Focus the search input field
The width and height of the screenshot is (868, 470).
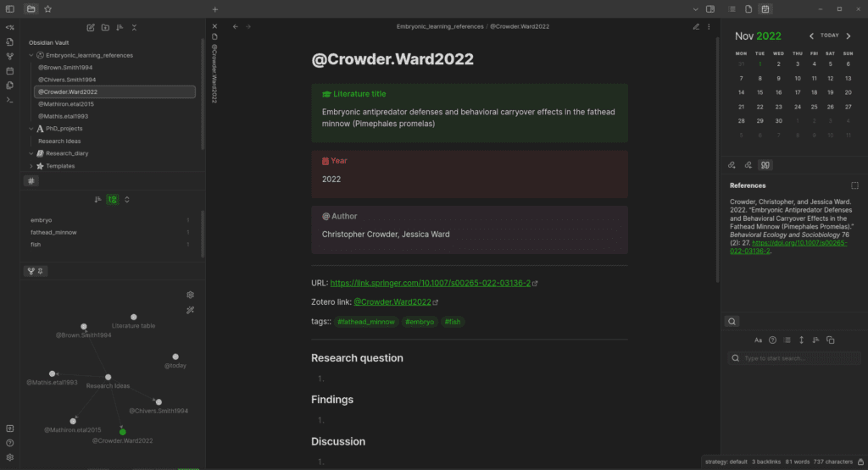(x=794, y=358)
